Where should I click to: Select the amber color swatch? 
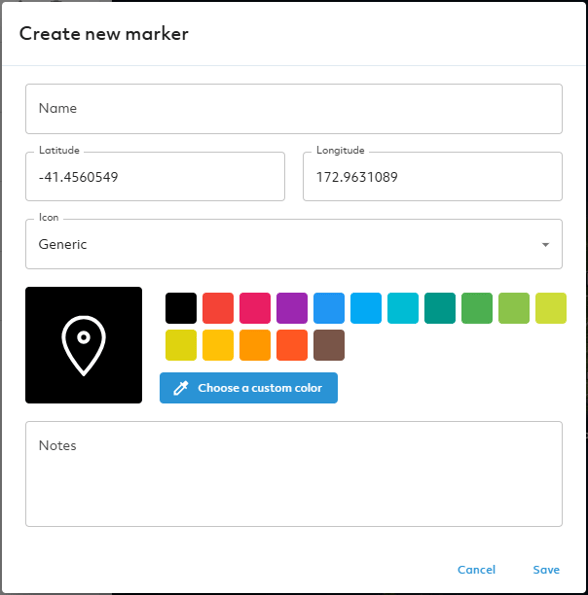[x=218, y=345]
